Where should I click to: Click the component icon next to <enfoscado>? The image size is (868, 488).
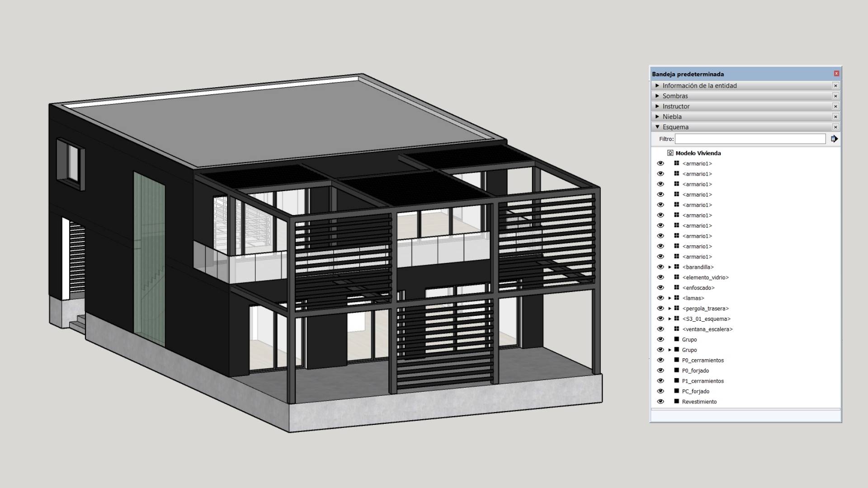point(677,288)
